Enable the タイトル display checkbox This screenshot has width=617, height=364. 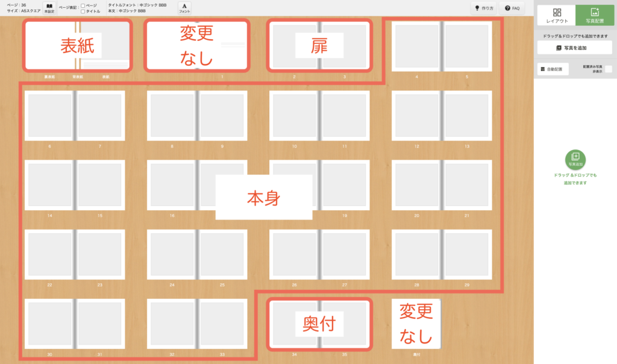pyautogui.click(x=83, y=11)
